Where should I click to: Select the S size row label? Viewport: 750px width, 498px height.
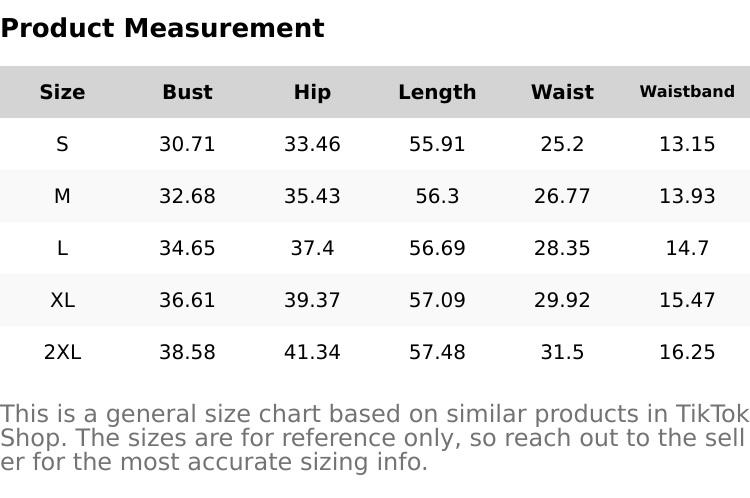[62, 144]
